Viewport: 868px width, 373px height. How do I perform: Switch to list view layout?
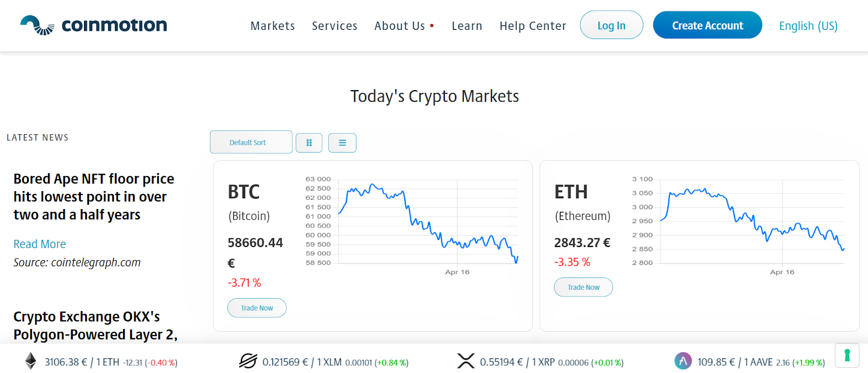click(342, 143)
